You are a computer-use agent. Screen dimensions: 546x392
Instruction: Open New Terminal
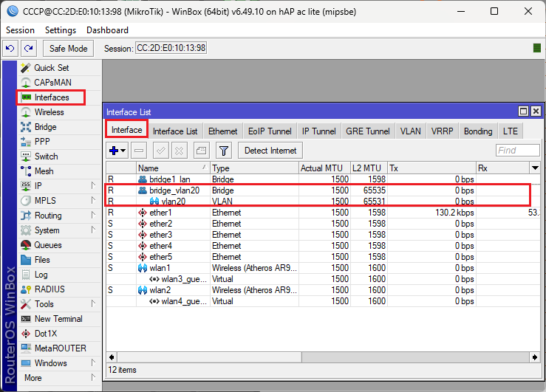58,319
